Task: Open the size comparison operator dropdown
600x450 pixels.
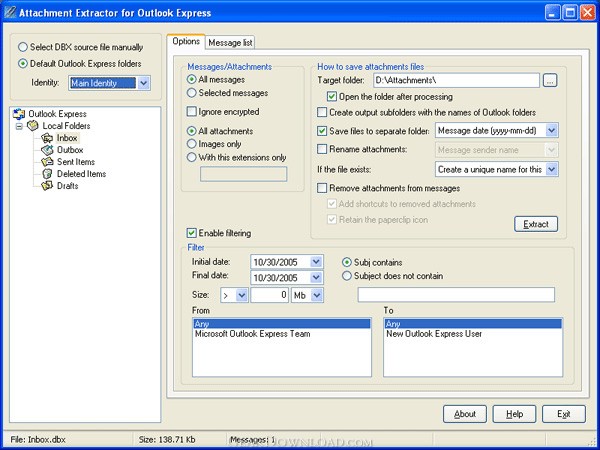Action: coord(241,295)
